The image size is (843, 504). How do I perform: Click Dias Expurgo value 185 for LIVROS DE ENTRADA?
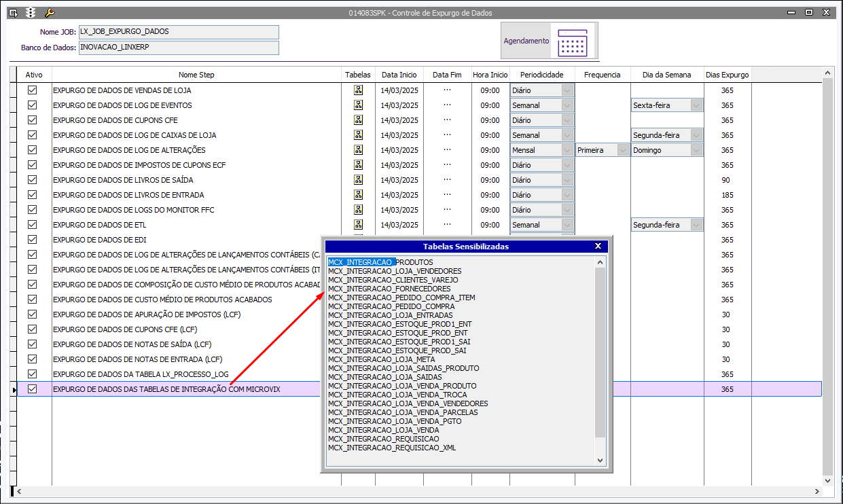(727, 195)
